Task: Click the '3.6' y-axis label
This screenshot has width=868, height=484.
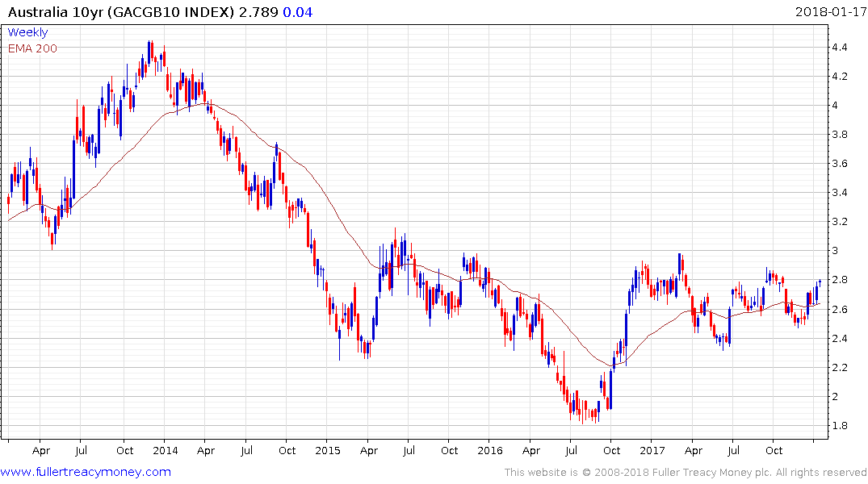Action: [839, 164]
